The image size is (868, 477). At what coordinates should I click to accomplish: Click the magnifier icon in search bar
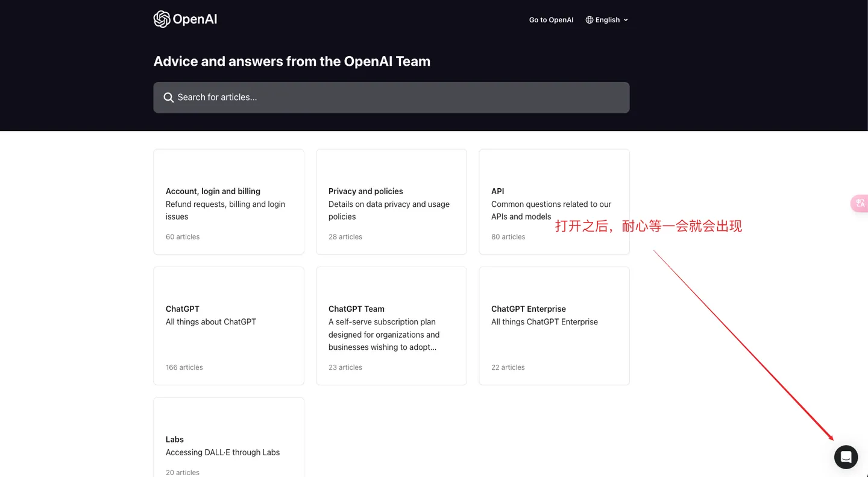[169, 98]
